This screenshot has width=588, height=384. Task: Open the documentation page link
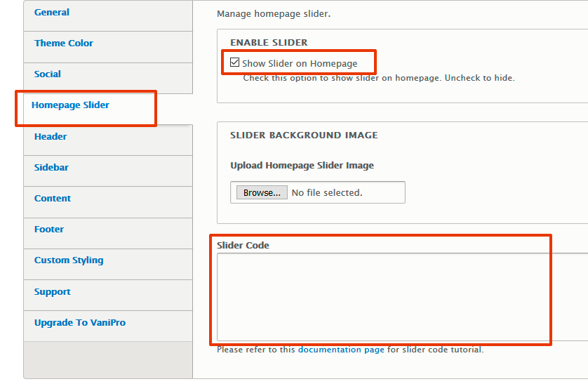341,350
